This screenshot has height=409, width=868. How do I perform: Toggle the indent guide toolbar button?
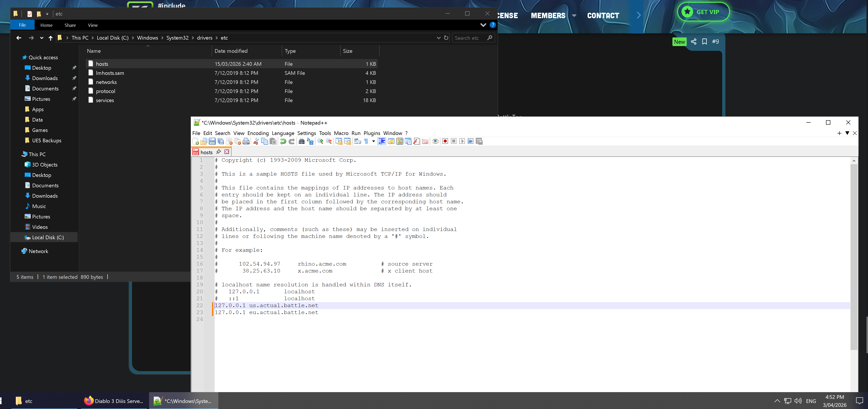pos(382,141)
